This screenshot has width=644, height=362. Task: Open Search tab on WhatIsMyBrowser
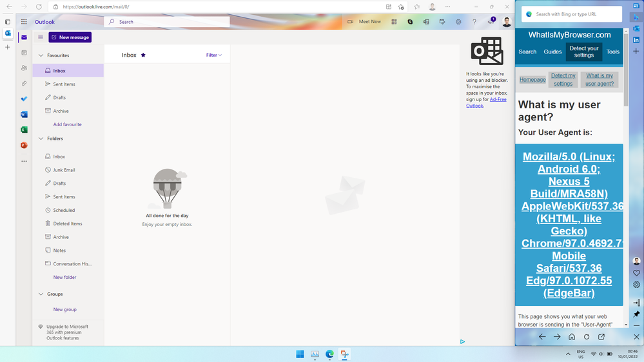(x=527, y=52)
